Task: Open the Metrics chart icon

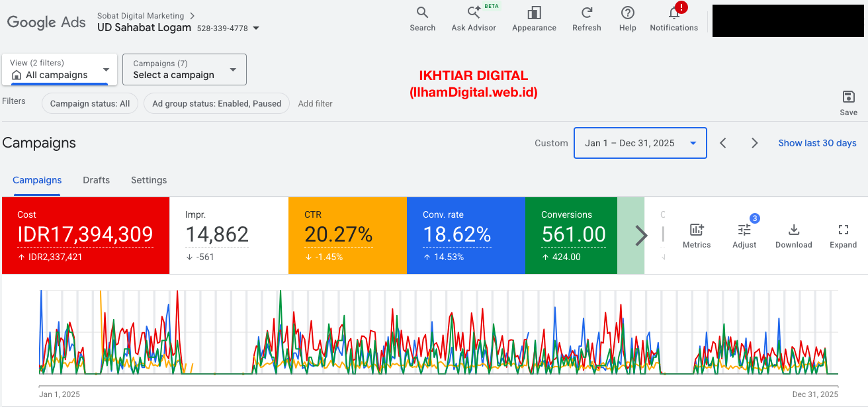Action: pyautogui.click(x=697, y=230)
